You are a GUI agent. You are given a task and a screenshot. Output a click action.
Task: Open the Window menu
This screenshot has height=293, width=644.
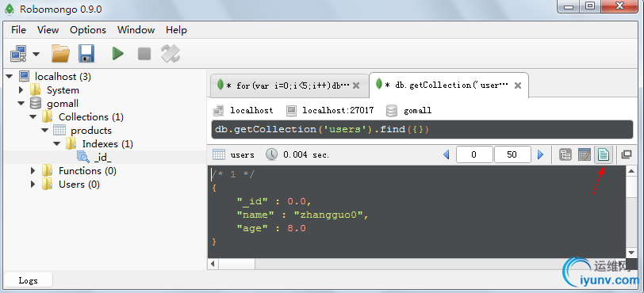pyautogui.click(x=136, y=30)
